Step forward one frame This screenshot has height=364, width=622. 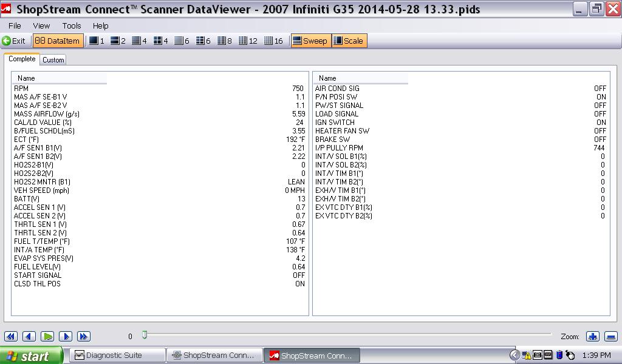click(x=66, y=337)
